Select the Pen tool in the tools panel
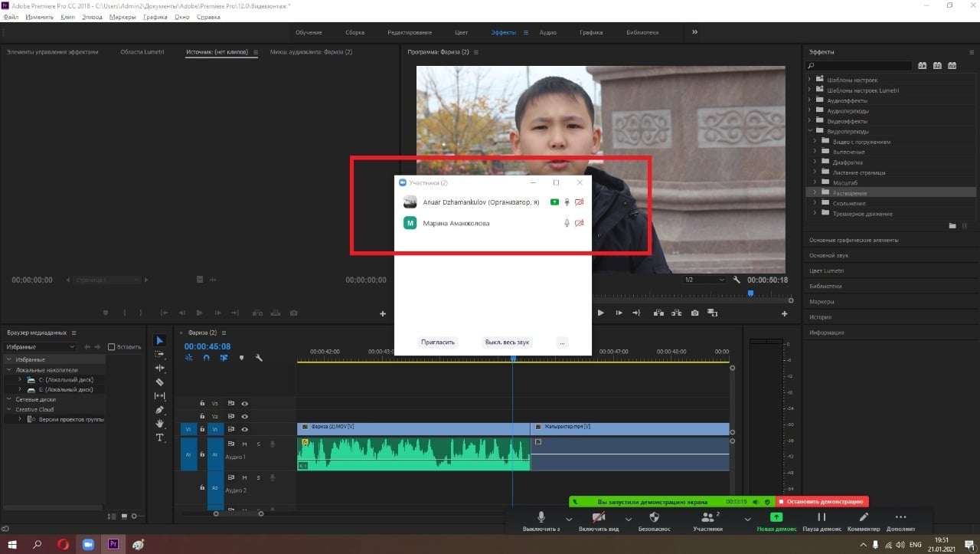 click(159, 410)
